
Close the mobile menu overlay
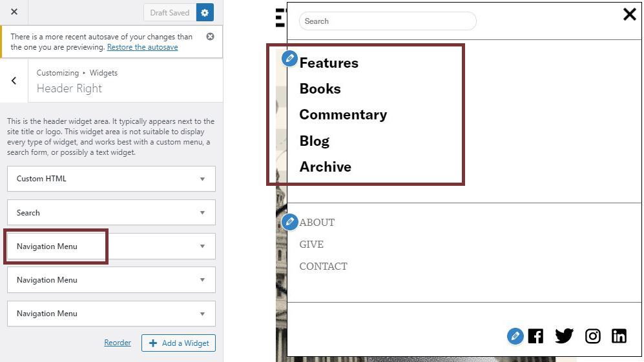click(x=629, y=14)
